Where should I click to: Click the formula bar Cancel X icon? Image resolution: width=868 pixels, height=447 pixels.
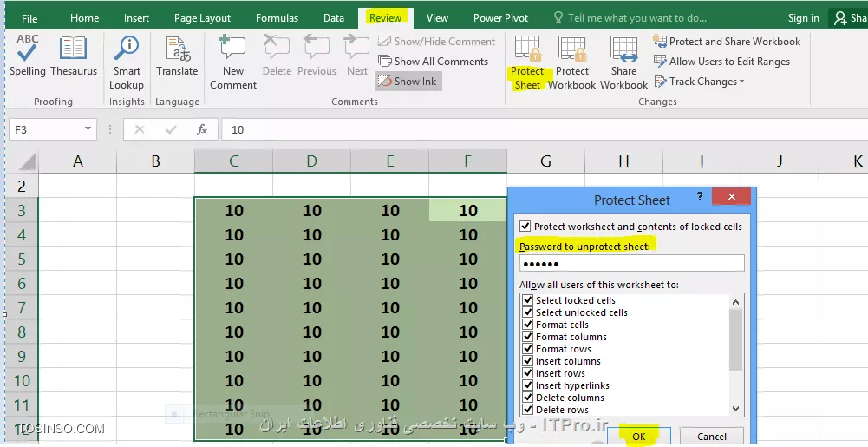(x=140, y=129)
